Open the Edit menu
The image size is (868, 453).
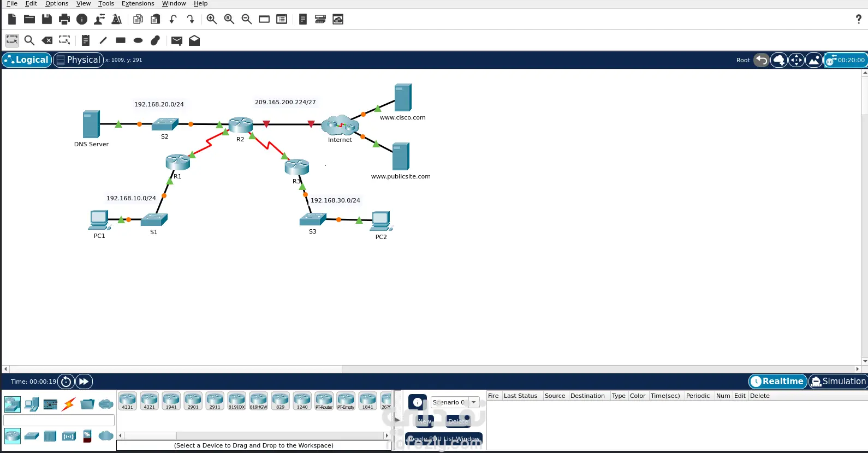click(x=31, y=3)
